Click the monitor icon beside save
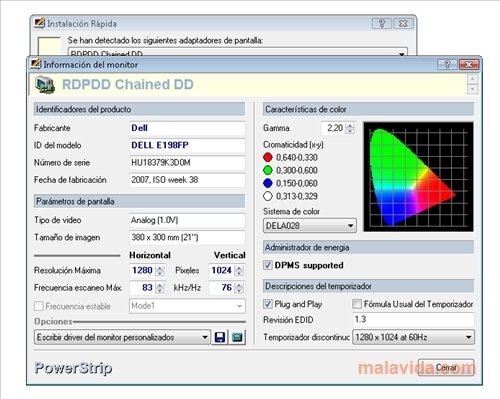The height and width of the screenshot is (399, 500). (x=237, y=337)
